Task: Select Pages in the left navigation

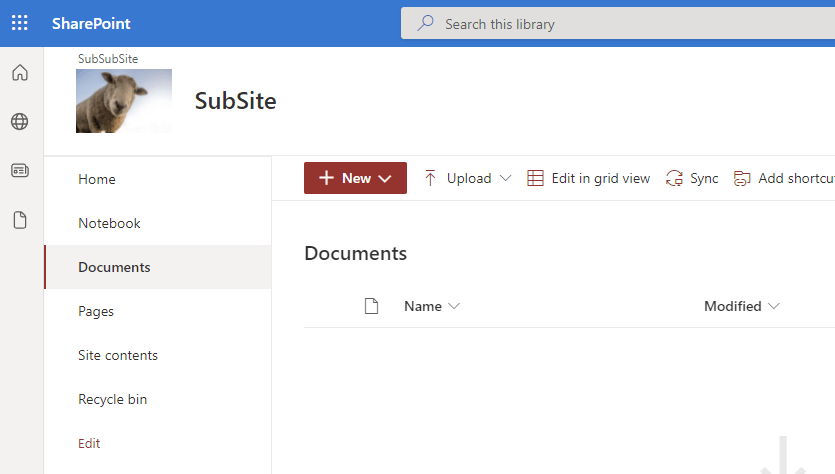Action: [x=96, y=311]
